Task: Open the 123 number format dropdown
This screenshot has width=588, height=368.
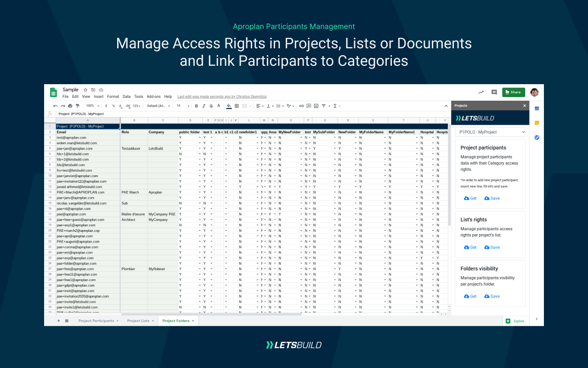Action: tap(136, 106)
